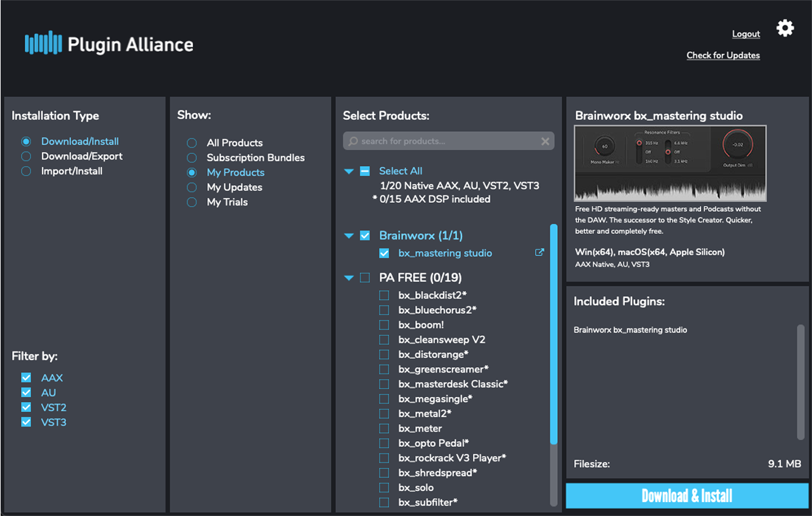Viewport: 812px width, 516px height.
Task: Click the Plugin Alliance logo
Action: pos(108,44)
